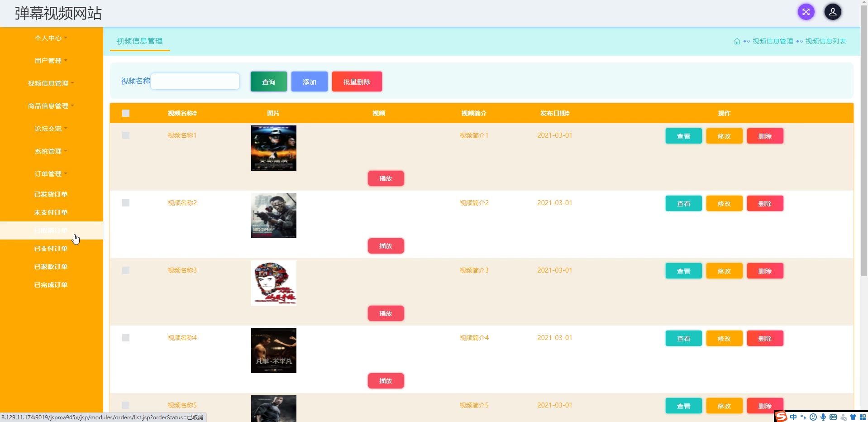The width and height of the screenshot is (868, 422).
Task: Open the IME skin shirt icon
Action: [x=853, y=417]
